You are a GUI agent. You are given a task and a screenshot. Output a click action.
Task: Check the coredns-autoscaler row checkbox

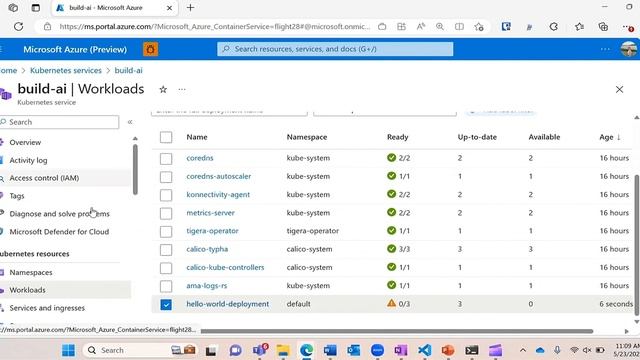166,177
